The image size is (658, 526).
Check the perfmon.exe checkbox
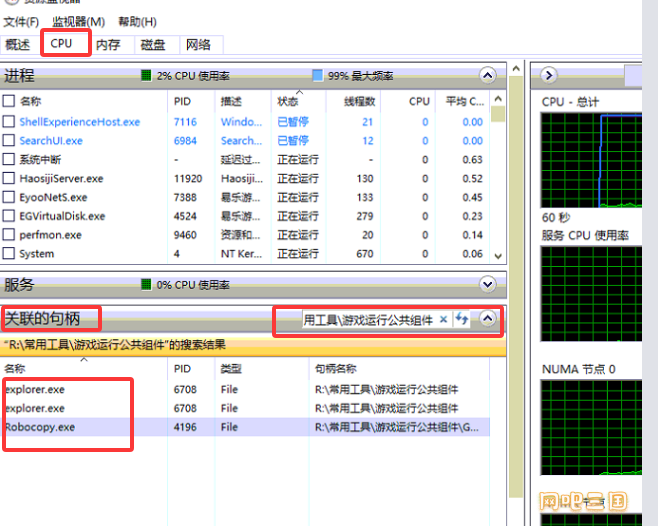pos(9,235)
